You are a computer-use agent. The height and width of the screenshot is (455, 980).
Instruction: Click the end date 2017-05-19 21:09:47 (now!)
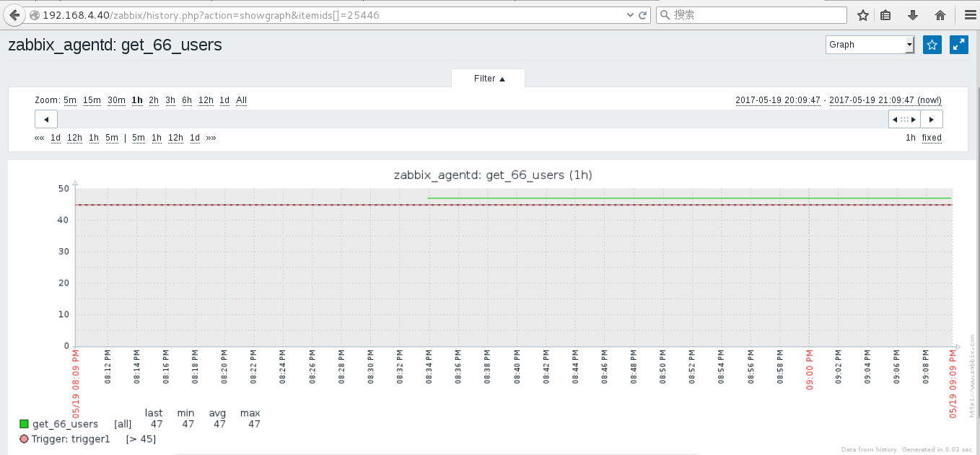coord(885,100)
